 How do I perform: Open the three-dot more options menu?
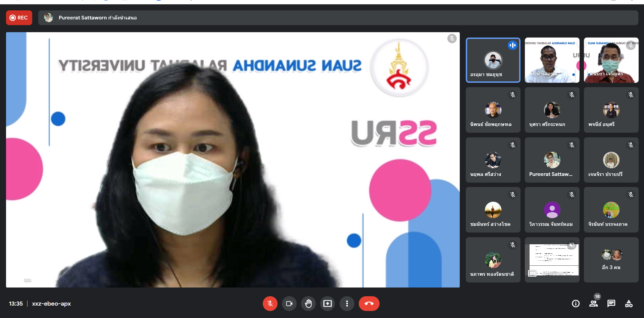coord(347,304)
